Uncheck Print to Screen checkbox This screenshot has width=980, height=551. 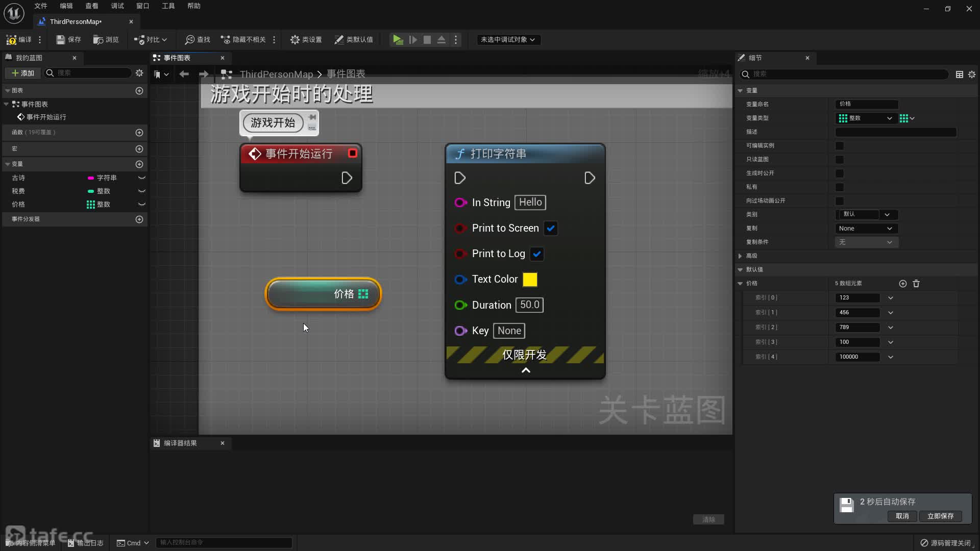(550, 228)
